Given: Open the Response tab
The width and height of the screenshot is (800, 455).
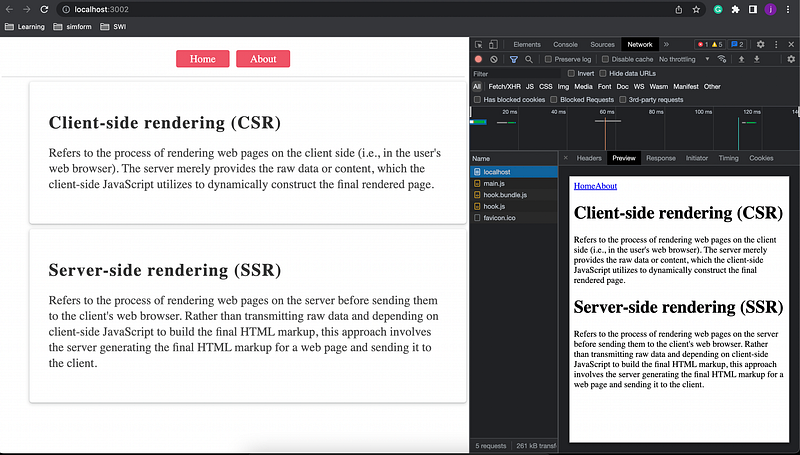Looking at the screenshot, I should [x=661, y=158].
